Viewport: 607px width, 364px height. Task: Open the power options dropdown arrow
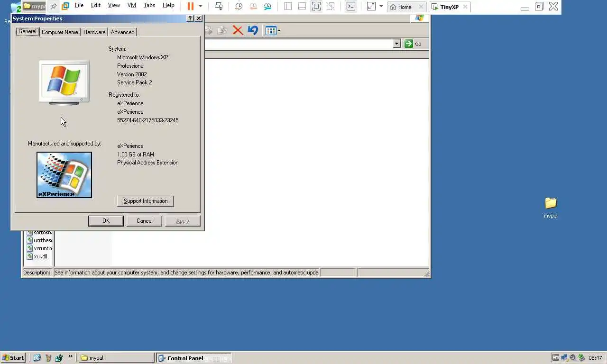click(201, 6)
